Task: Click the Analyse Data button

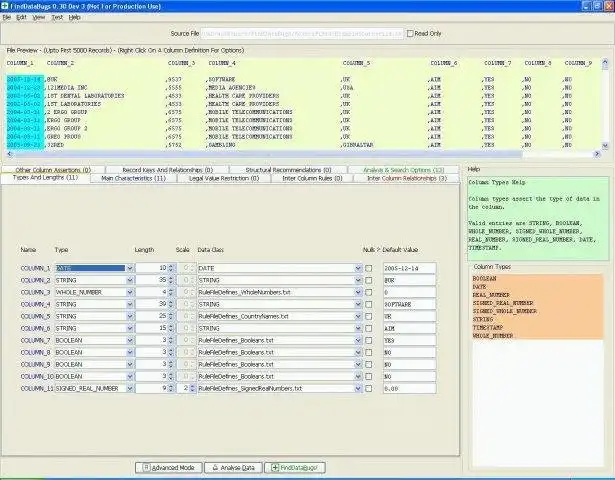Action: [x=233, y=467]
